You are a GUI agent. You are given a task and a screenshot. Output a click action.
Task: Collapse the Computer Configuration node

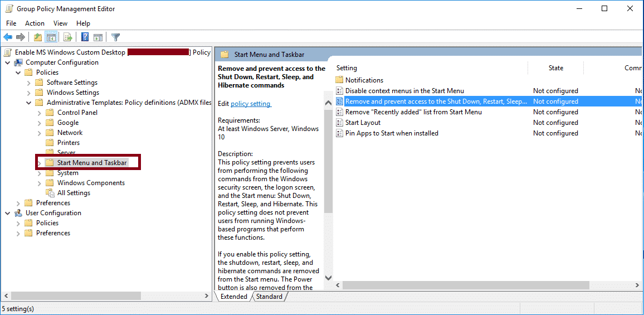(x=8, y=62)
